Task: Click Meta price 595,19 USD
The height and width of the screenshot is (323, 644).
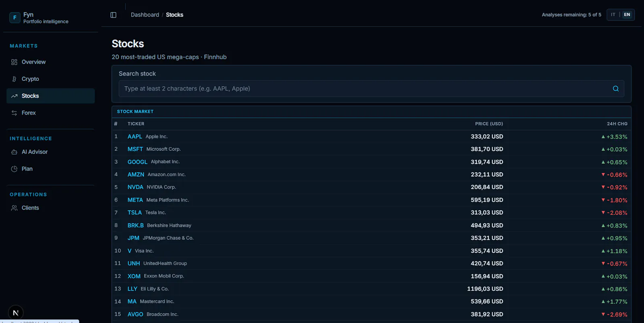Action: point(487,200)
